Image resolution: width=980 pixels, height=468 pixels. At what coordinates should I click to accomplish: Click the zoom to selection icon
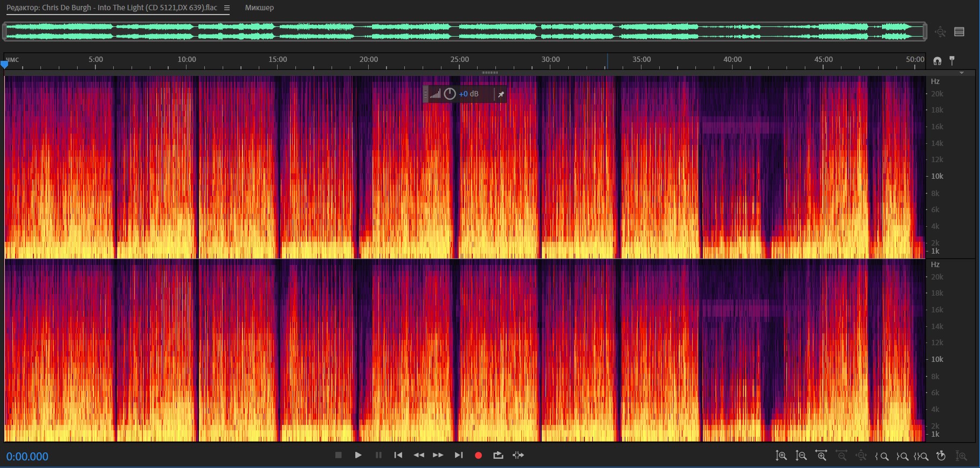coord(921,456)
